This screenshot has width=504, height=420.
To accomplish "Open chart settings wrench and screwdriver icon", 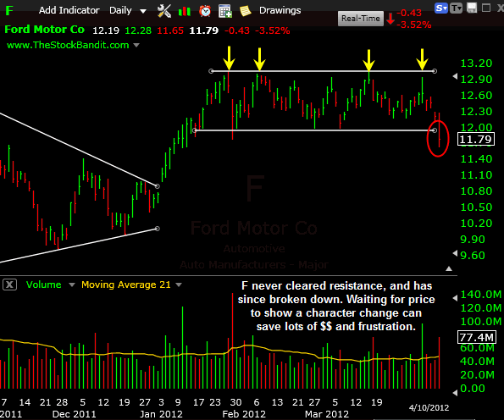I will coord(164,11).
